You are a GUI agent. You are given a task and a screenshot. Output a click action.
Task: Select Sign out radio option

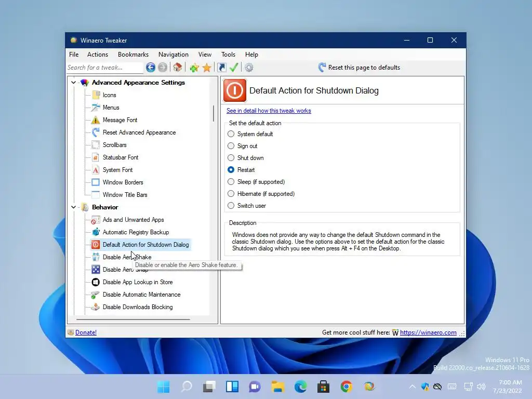point(231,146)
